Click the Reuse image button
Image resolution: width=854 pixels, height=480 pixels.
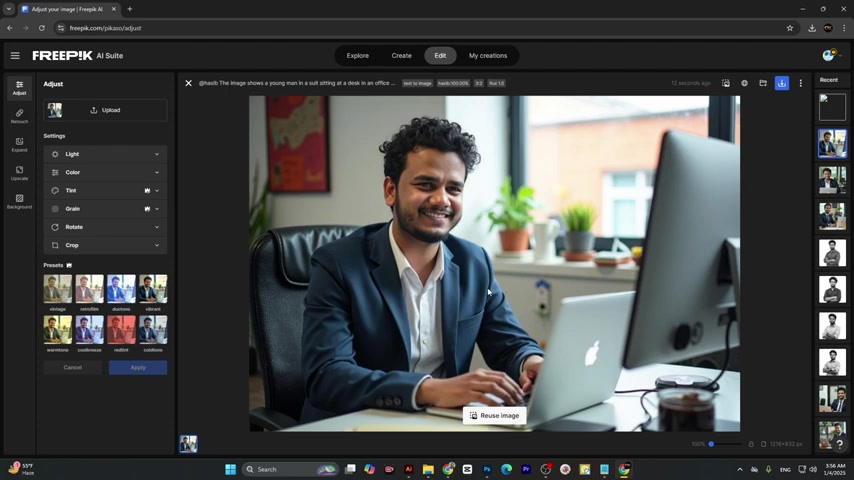495,416
